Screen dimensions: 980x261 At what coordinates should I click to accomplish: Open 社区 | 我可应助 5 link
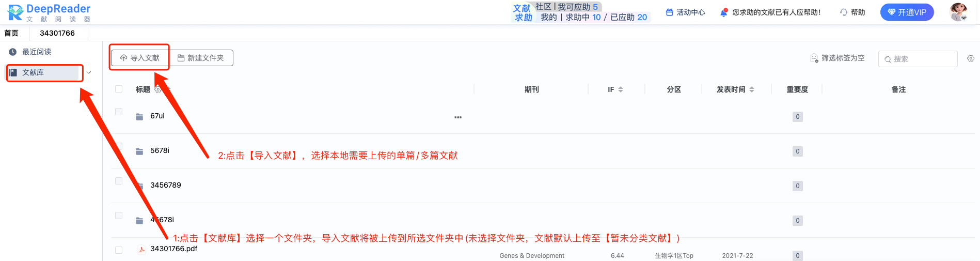pos(566,7)
